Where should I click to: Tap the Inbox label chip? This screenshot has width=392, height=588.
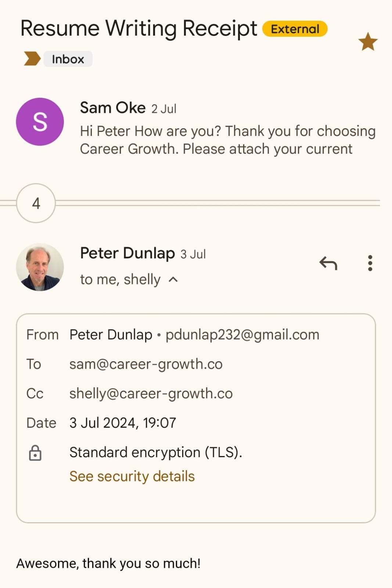(68, 59)
